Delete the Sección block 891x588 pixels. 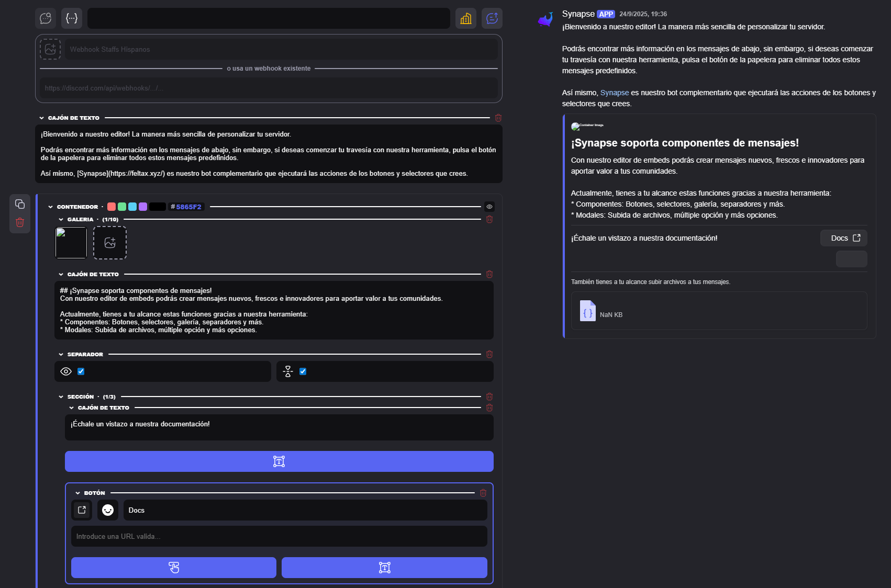tap(489, 397)
